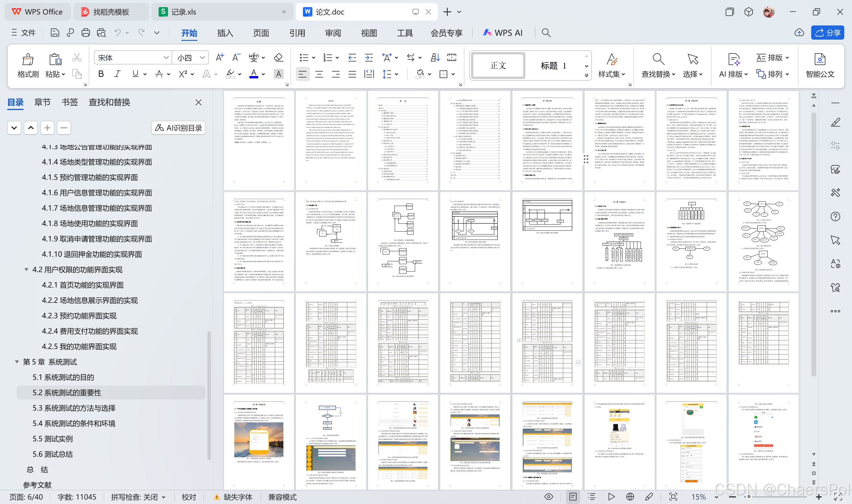Click the 分享 share button
Viewport: 852px width, 504px height.
827,33
